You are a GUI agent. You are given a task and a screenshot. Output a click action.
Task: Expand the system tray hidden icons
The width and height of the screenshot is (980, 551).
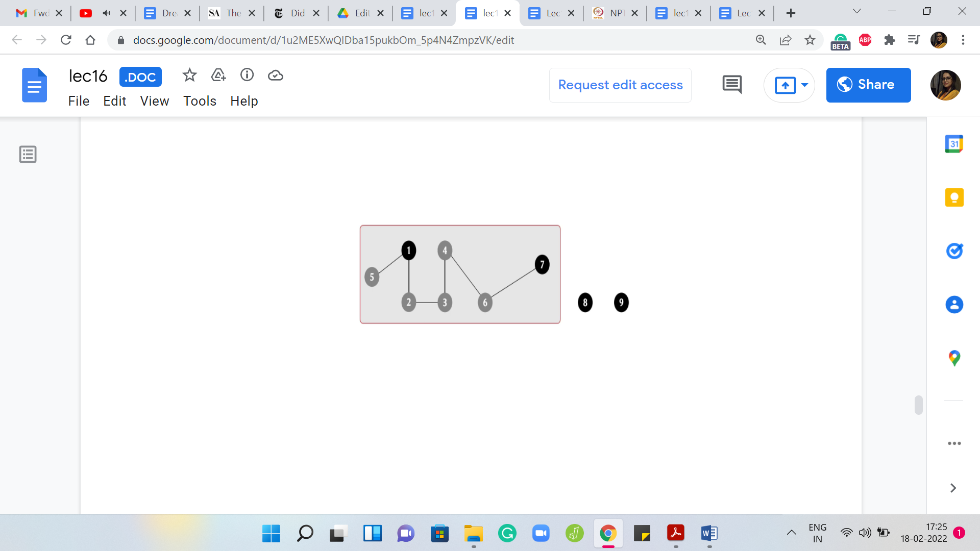(x=791, y=533)
